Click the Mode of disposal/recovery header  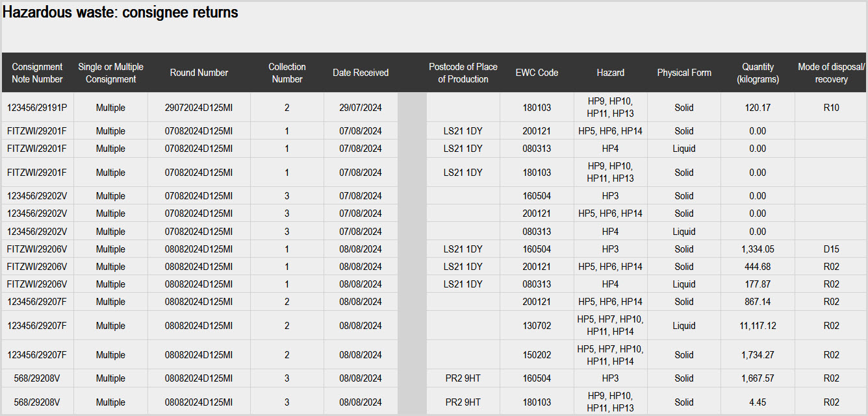[x=831, y=73]
